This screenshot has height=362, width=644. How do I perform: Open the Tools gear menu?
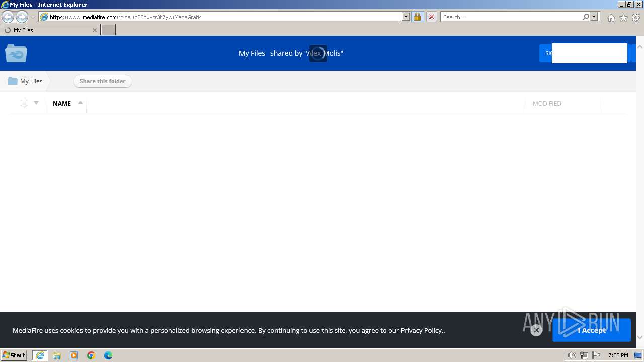click(x=636, y=18)
